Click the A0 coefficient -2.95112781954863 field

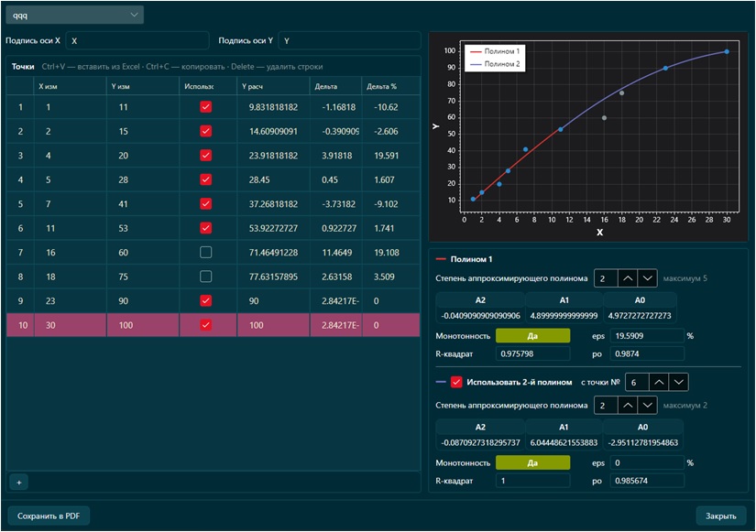point(642,442)
